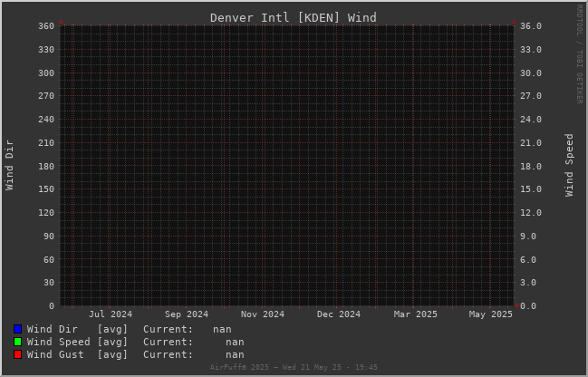Click the 120 value on left axis

(46, 213)
